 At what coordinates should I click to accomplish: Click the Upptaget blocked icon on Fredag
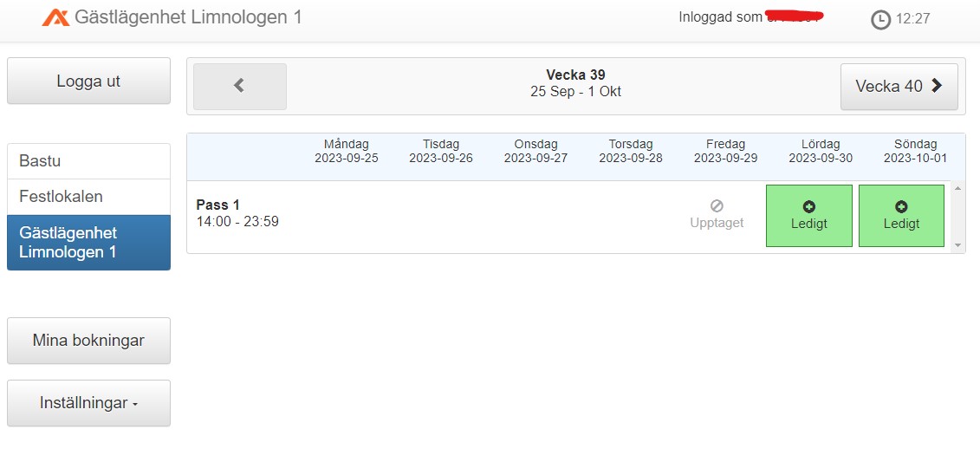pos(717,205)
